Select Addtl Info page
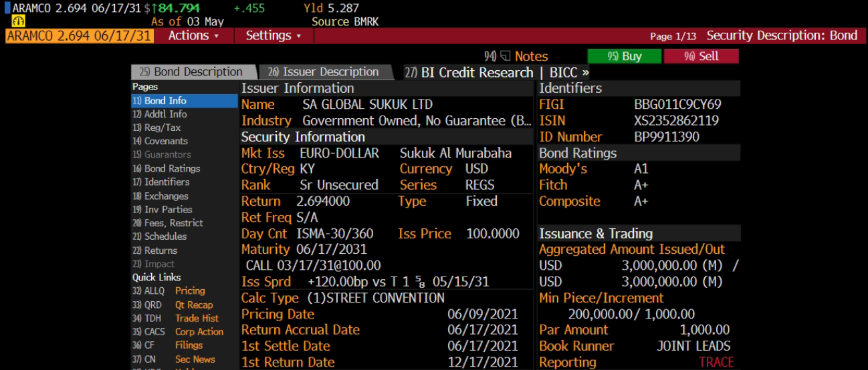868x370 pixels. click(184, 114)
